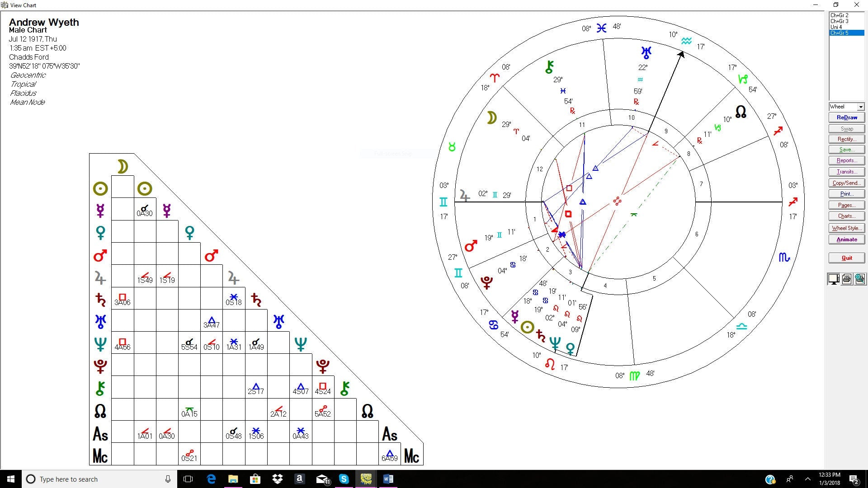
Task: Start chart animation with Animate
Action: [x=847, y=239]
